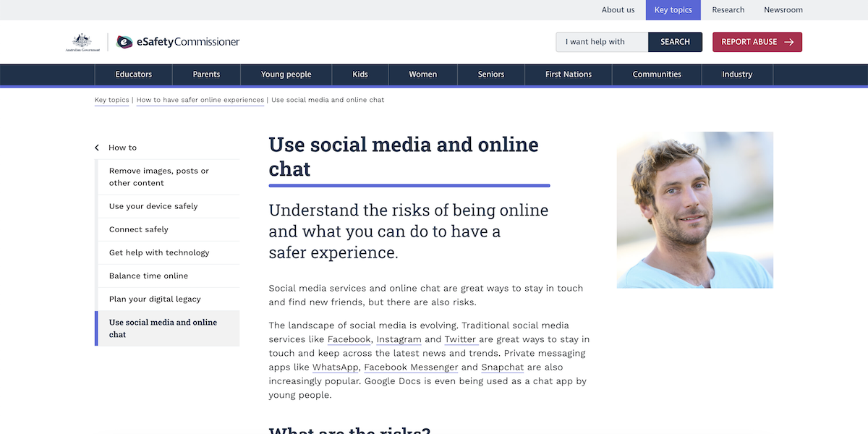Select 'Connect safely' in the sidebar
868x434 pixels.
tap(137, 229)
